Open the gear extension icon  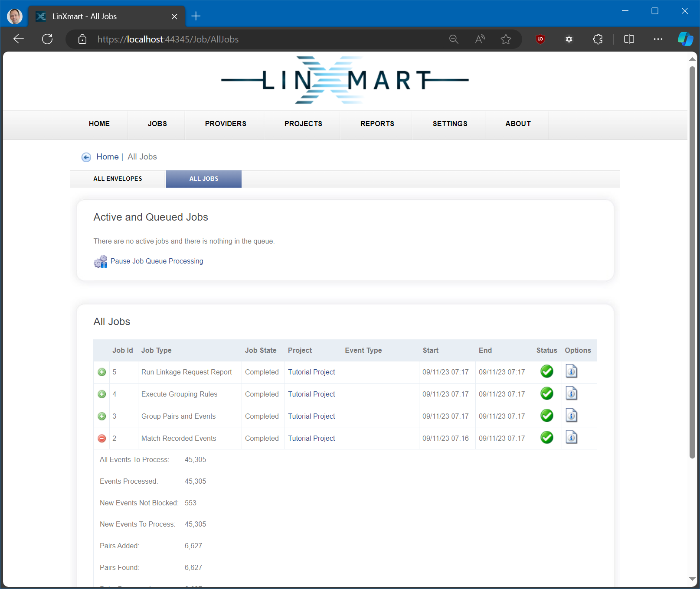click(x=569, y=39)
